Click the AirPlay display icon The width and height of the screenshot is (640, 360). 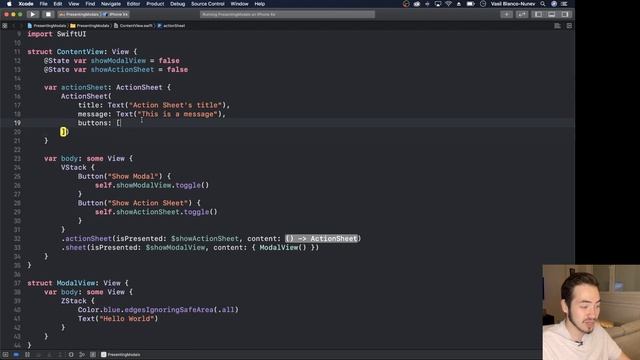438,4
